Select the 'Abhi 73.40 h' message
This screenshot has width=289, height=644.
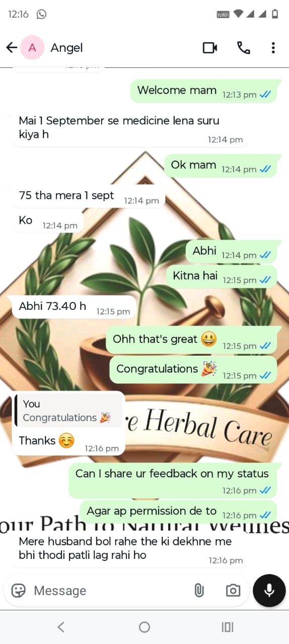click(74, 307)
